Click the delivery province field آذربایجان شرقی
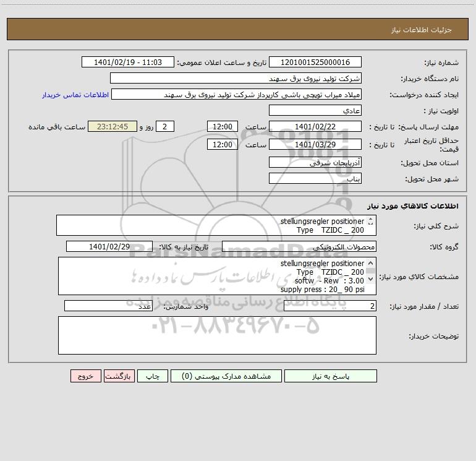Screen dimensions: 476x461 [315, 162]
